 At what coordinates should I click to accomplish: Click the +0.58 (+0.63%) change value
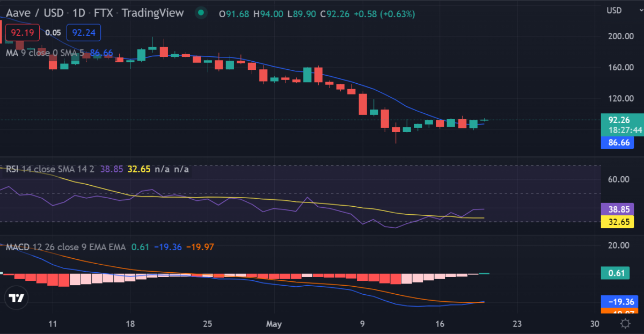(x=384, y=14)
